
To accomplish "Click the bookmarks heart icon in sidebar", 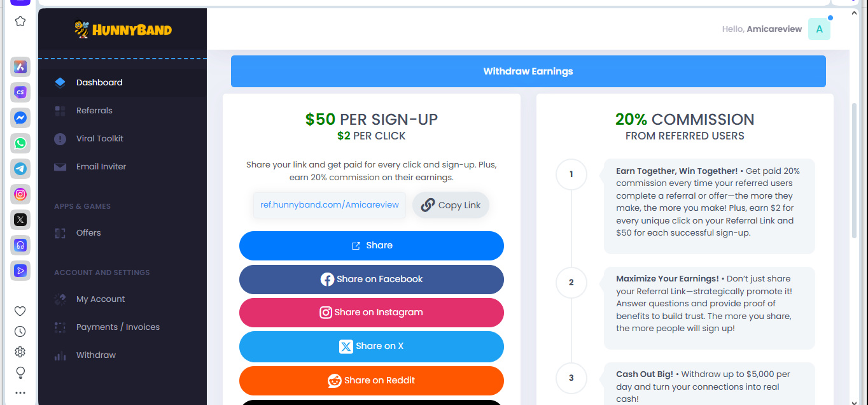I will tap(20, 311).
